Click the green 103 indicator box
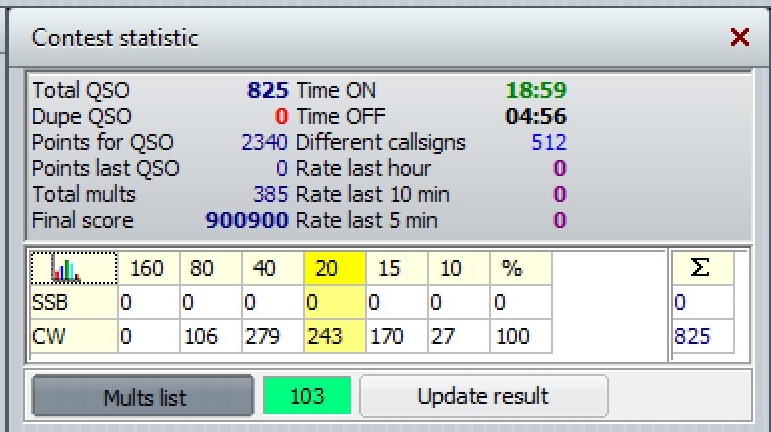Image resolution: width=771 pixels, height=432 pixels. pyautogui.click(x=306, y=396)
